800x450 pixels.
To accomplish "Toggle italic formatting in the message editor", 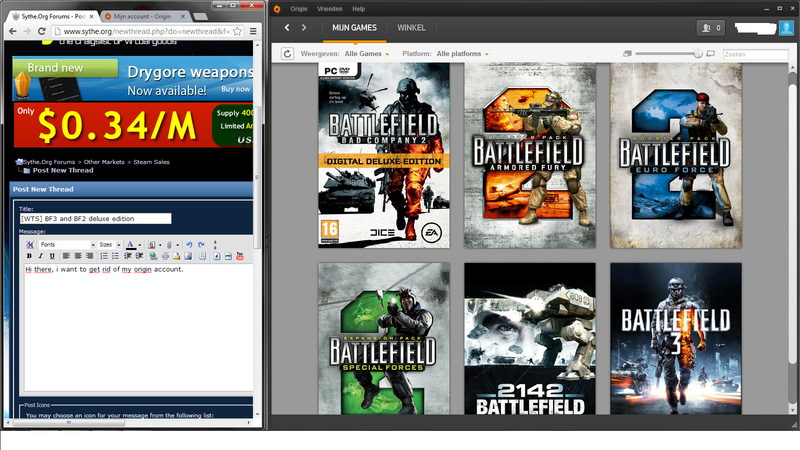I will tap(40, 256).
